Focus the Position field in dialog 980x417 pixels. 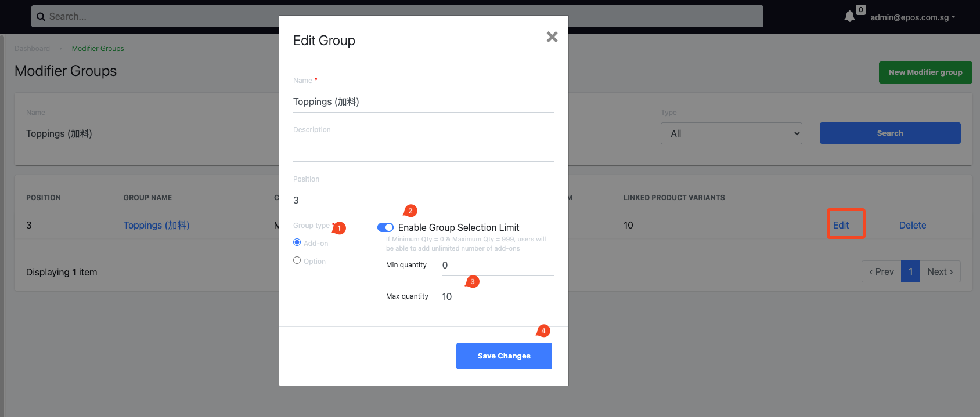tap(424, 201)
